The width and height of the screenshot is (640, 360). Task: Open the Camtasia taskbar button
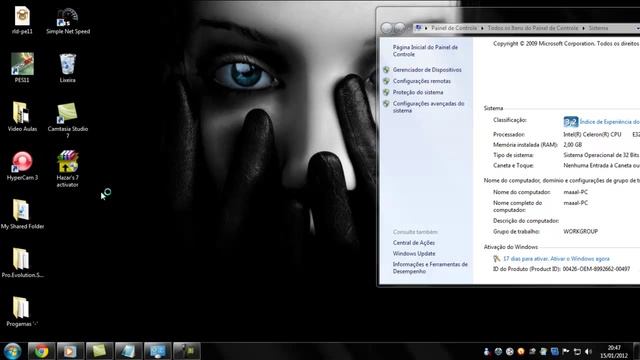coord(99,351)
